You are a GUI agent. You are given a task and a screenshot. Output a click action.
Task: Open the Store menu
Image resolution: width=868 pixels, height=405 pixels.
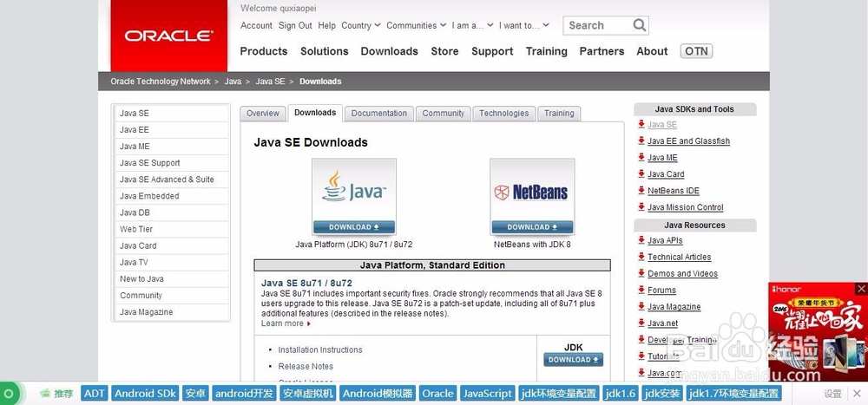coord(444,51)
